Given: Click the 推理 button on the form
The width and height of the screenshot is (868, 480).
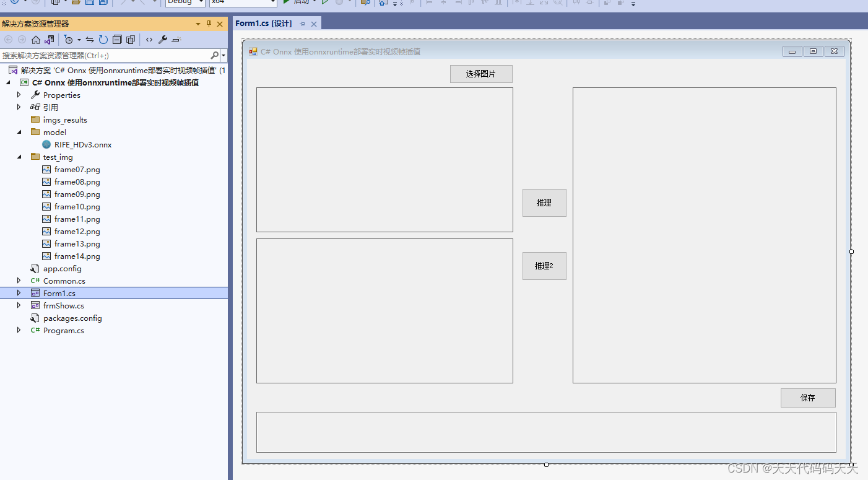Looking at the screenshot, I should 544,203.
